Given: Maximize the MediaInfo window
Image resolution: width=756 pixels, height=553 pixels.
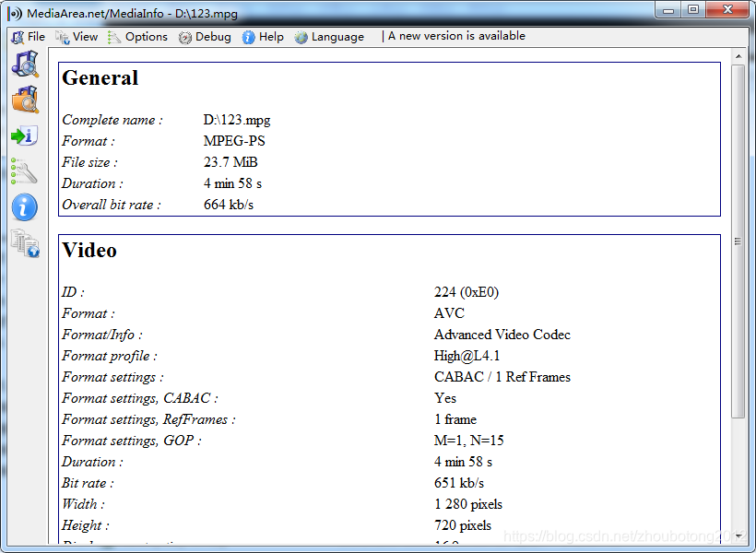Looking at the screenshot, I should (693, 10).
